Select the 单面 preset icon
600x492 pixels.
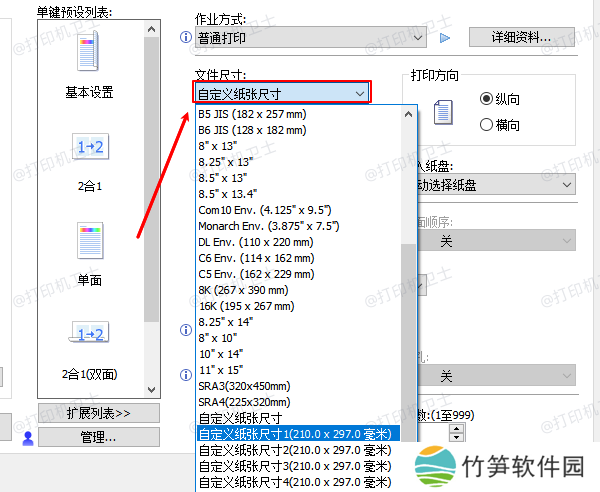coord(89,241)
